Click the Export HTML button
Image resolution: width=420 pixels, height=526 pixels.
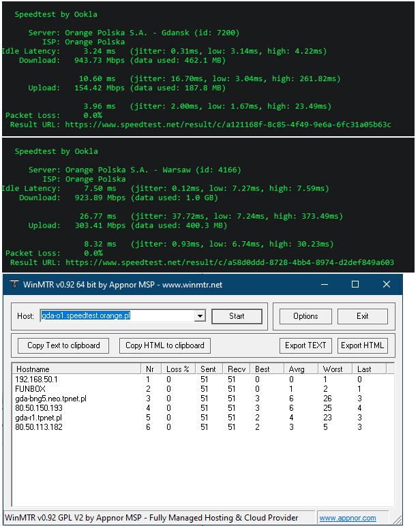coord(363,345)
